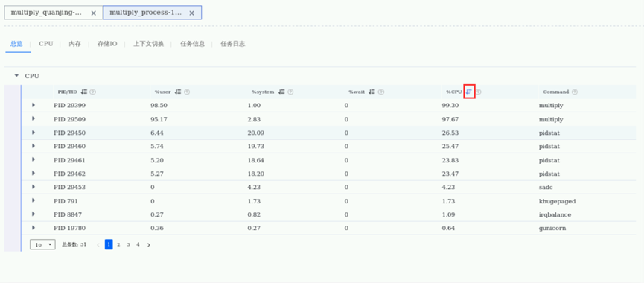Open the 任务信息 tab
Screen dimensions: 644x283
tap(192, 44)
